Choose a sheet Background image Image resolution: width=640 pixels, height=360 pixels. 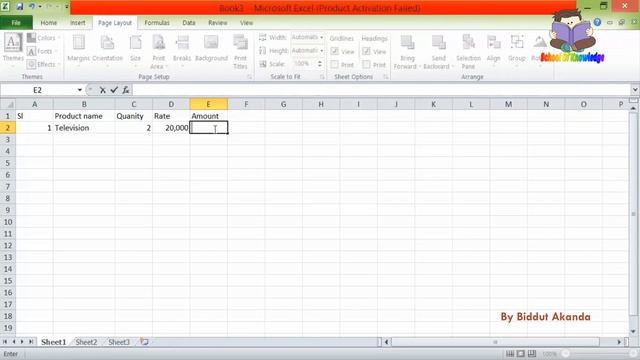pos(211,49)
